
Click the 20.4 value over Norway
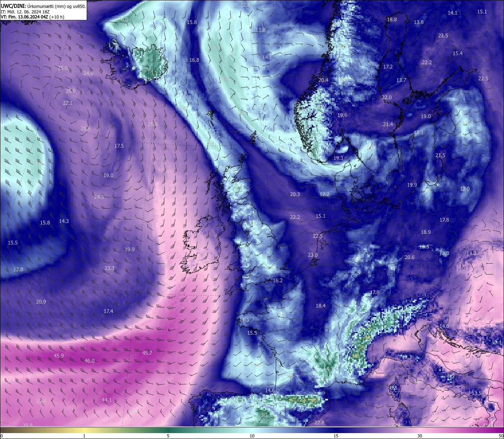[x=323, y=80]
